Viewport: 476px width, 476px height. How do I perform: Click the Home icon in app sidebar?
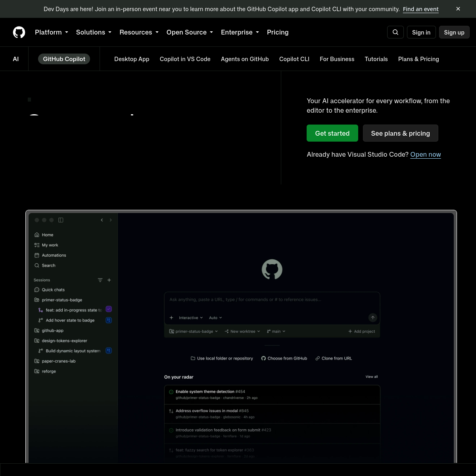click(37, 235)
